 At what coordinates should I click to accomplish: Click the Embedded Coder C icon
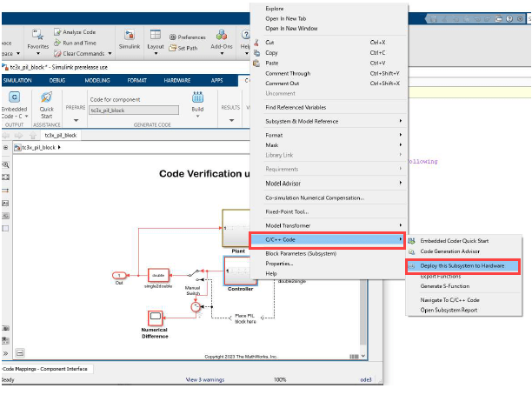click(15, 97)
